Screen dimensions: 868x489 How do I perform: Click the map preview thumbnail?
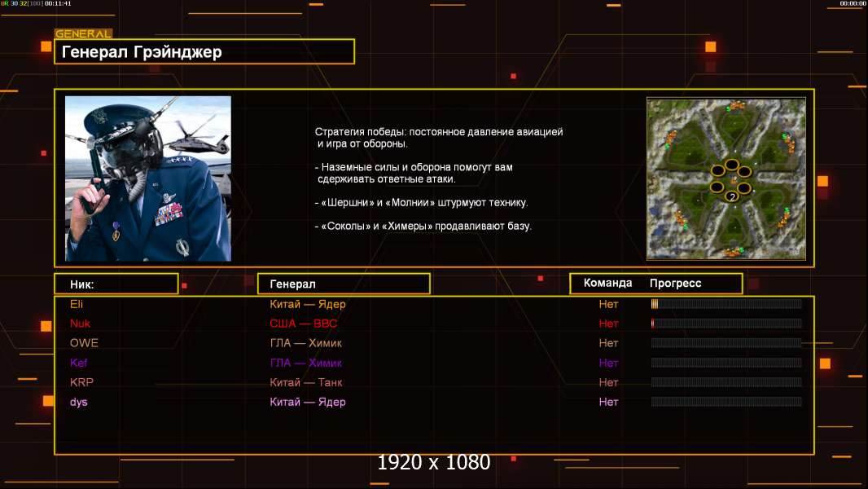point(726,178)
